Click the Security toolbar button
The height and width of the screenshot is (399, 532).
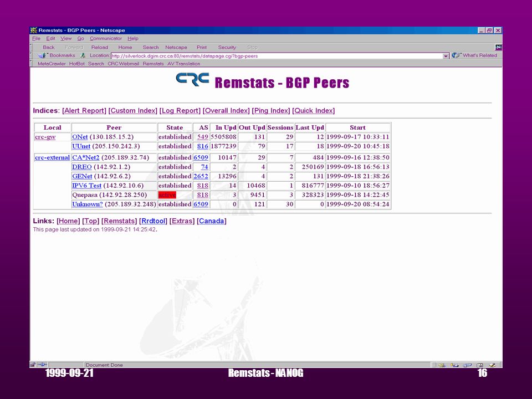coord(227,47)
